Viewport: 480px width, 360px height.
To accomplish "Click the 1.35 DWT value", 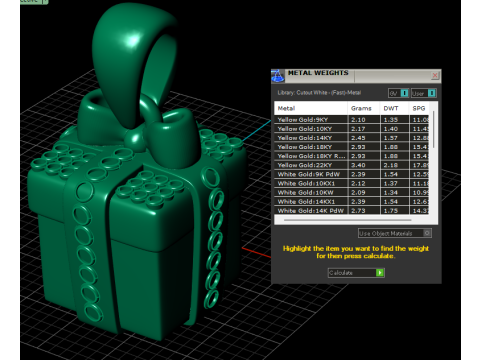I will 390,120.
